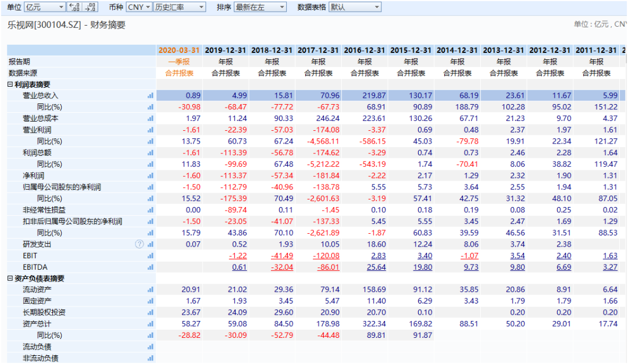Click the 2015 R&D expense cell 12.24

(411, 244)
